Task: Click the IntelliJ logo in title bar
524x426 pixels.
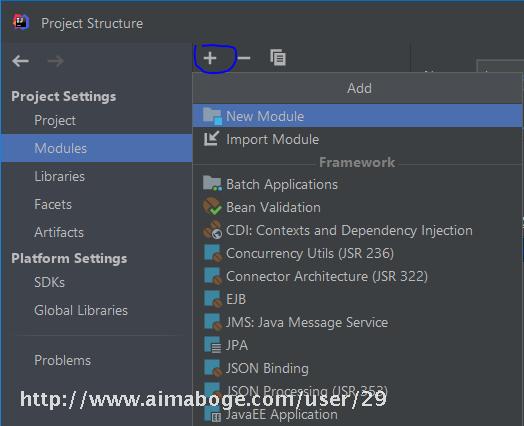Action: (x=21, y=22)
